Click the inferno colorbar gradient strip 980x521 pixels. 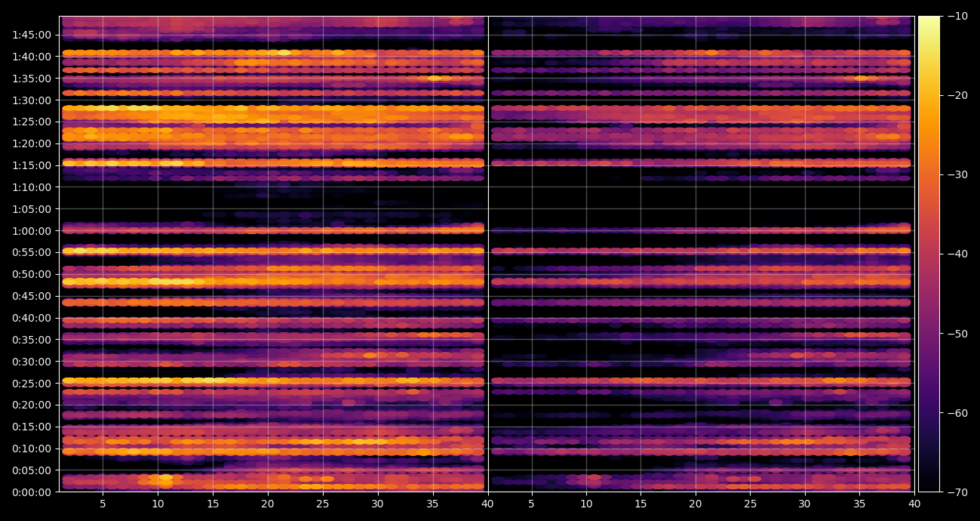tap(929, 254)
